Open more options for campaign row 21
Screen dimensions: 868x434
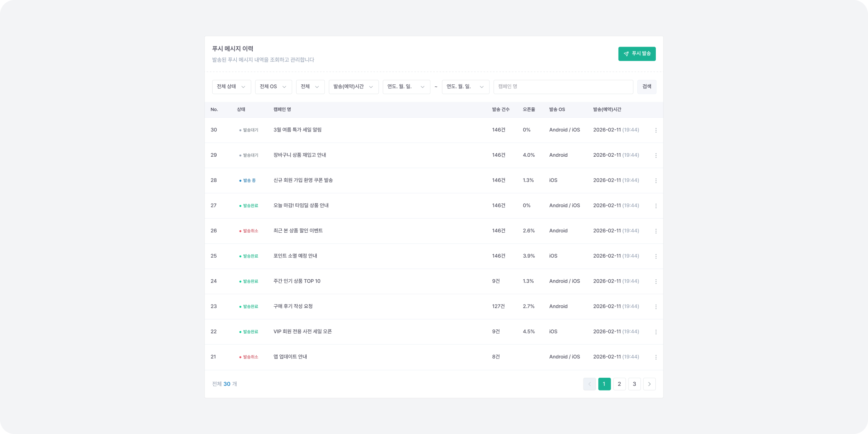point(656,357)
